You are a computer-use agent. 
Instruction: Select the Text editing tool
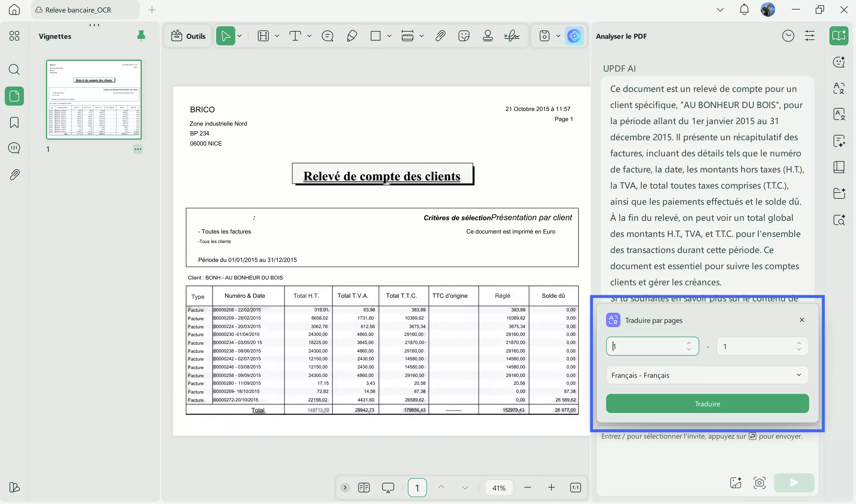pyautogui.click(x=296, y=36)
